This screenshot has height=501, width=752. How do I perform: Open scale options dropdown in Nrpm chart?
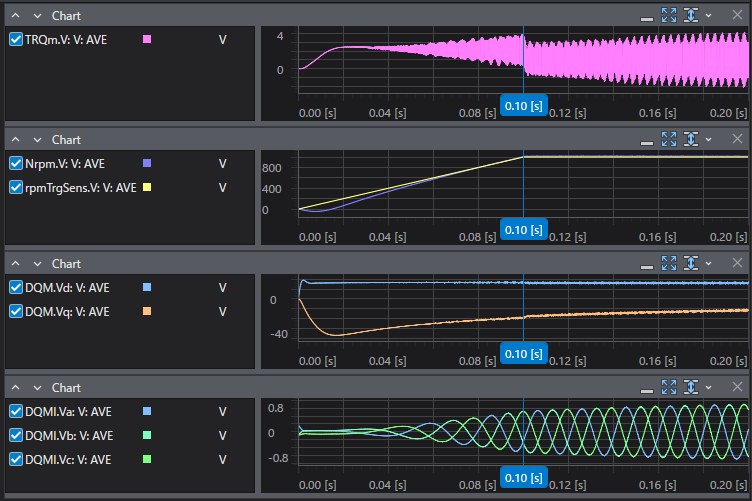[708, 140]
